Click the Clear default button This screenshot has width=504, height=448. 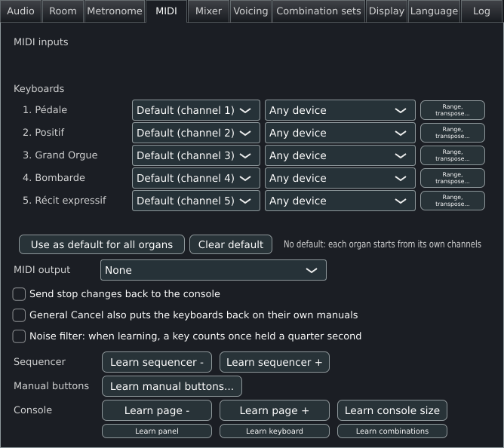(x=231, y=244)
